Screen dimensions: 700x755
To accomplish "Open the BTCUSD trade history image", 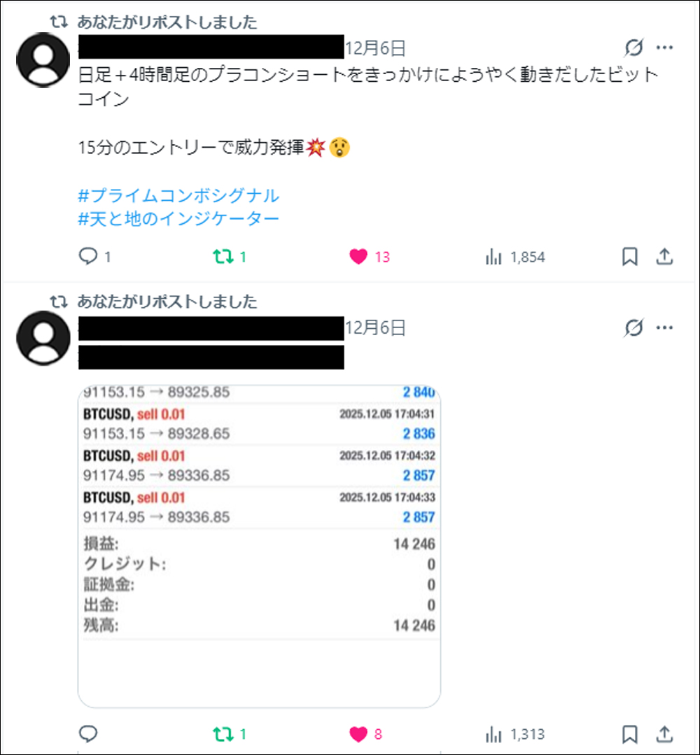I will [x=259, y=546].
